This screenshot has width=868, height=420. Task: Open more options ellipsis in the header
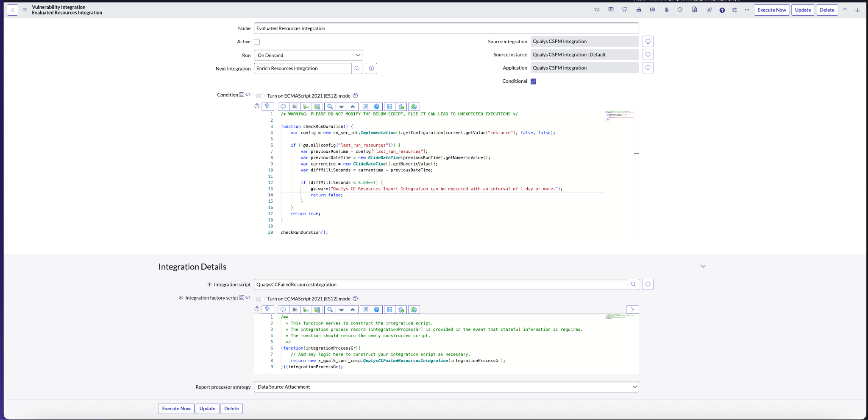pyautogui.click(x=747, y=10)
